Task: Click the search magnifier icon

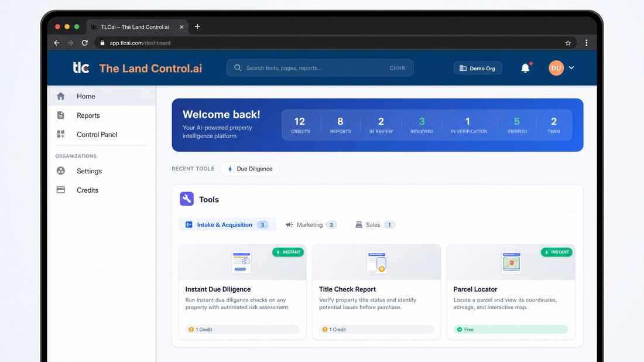Action: 237,68
